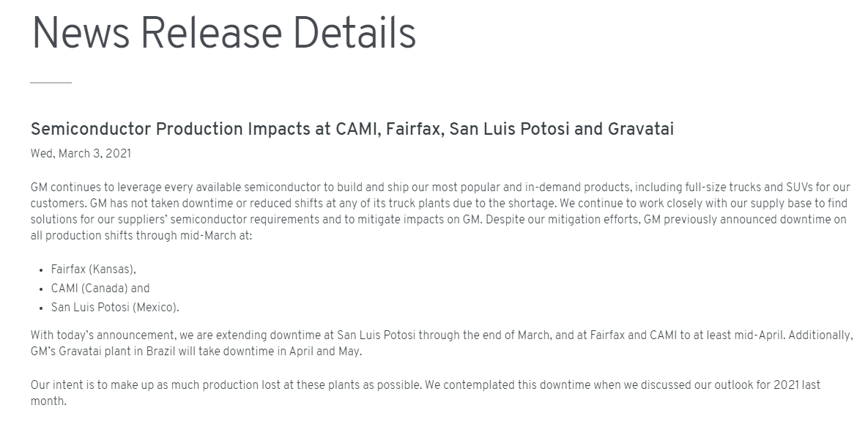Click the bullet point beside CAMI (Canada)
The width and height of the screenshot is (868, 438).
coord(41,289)
